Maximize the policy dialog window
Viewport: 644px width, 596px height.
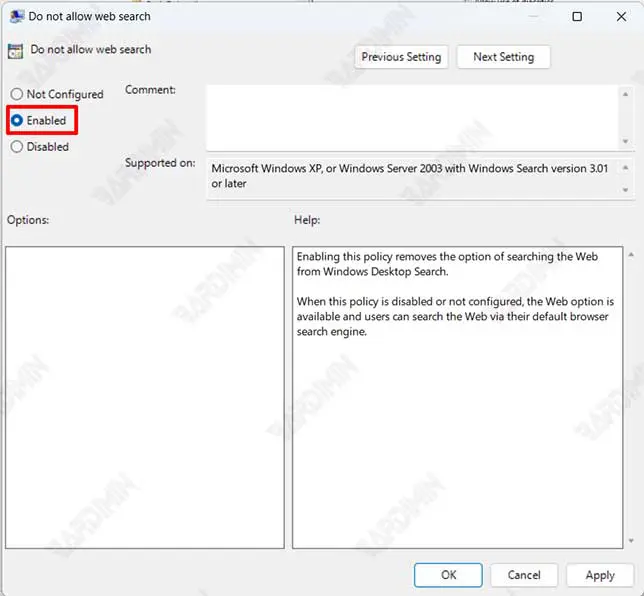click(577, 16)
